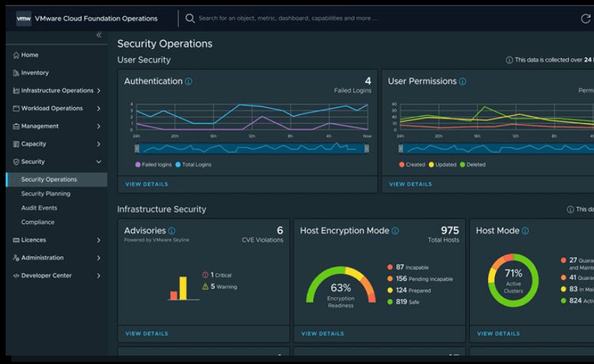594x364 pixels.
Task: Click View Details under Host Encryption Mode
Action: [322, 334]
